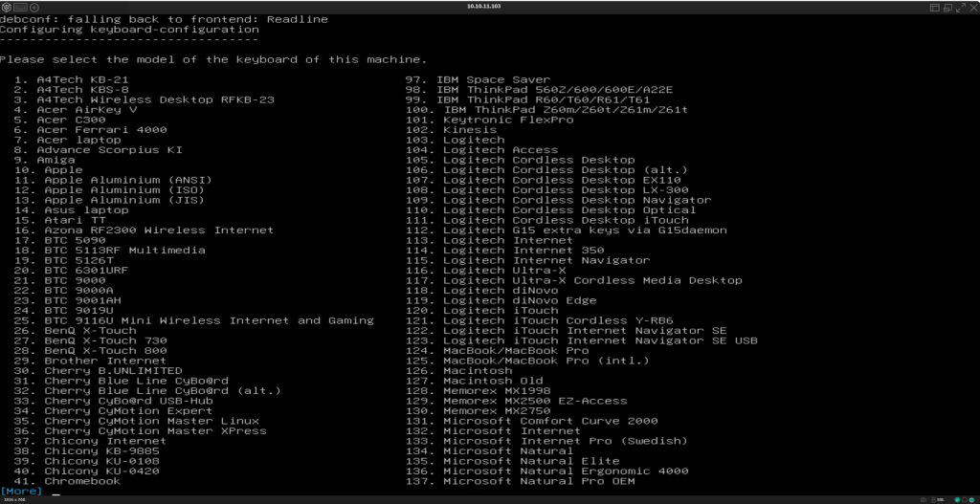Click the [More] prompt at the bottom
This screenshot has height=504, width=980.
coord(21,491)
